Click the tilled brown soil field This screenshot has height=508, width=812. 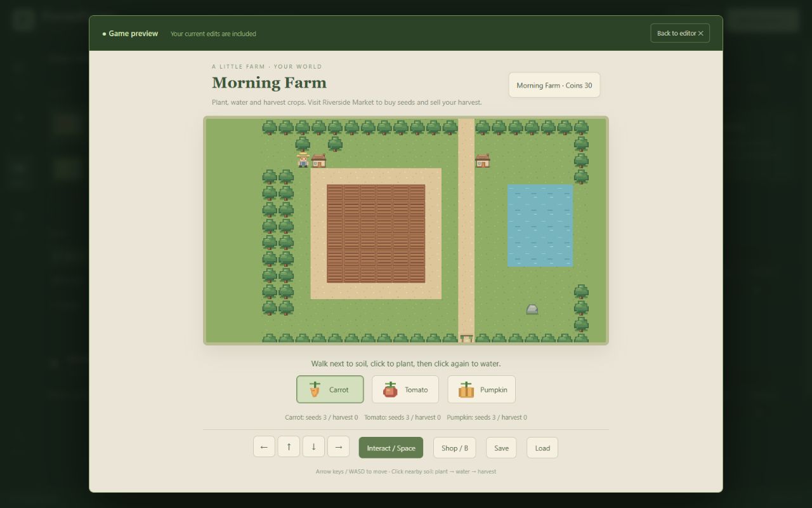pos(376,234)
